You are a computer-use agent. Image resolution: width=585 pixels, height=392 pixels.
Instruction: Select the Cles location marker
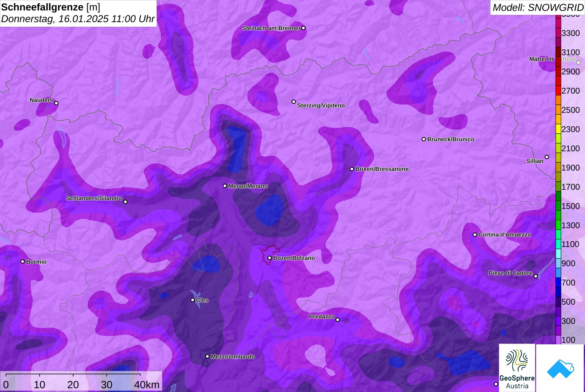pos(193,300)
